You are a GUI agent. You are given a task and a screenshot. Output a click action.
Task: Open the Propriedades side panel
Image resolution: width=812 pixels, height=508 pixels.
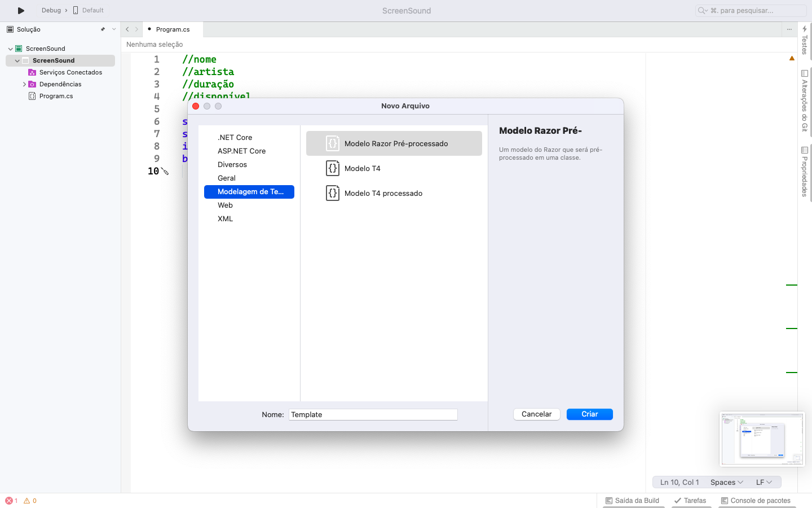click(805, 172)
